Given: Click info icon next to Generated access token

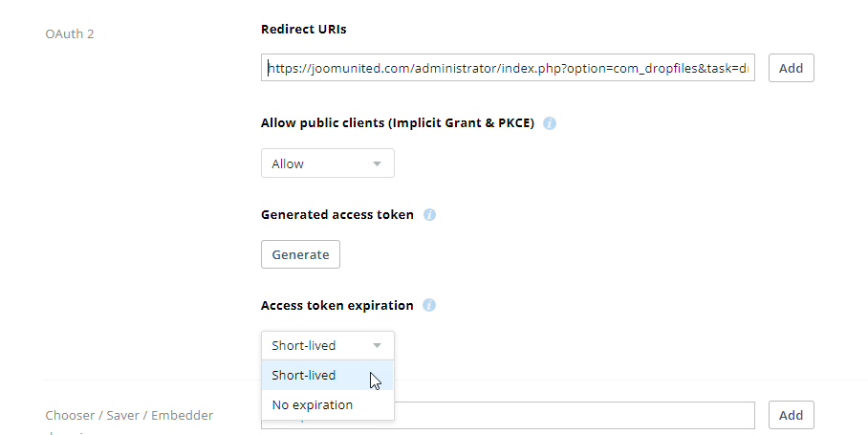Looking at the screenshot, I should tap(429, 215).
